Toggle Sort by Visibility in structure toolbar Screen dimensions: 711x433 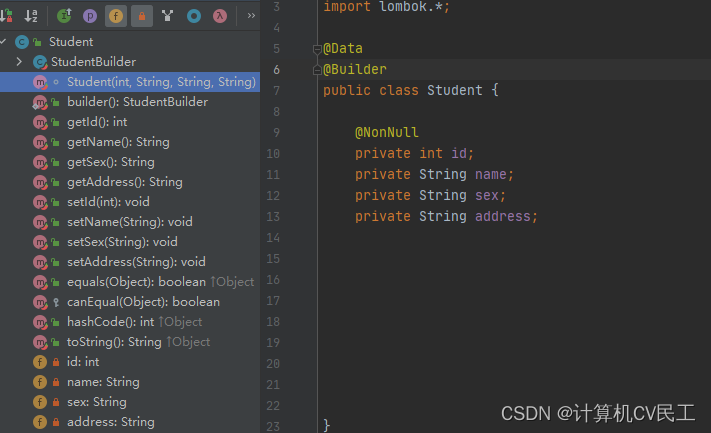point(6,16)
